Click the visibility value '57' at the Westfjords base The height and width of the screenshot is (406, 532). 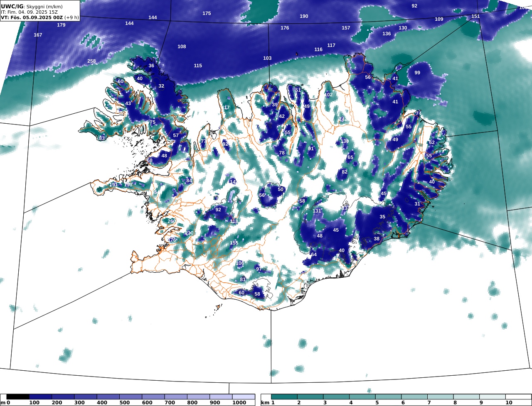176,135
